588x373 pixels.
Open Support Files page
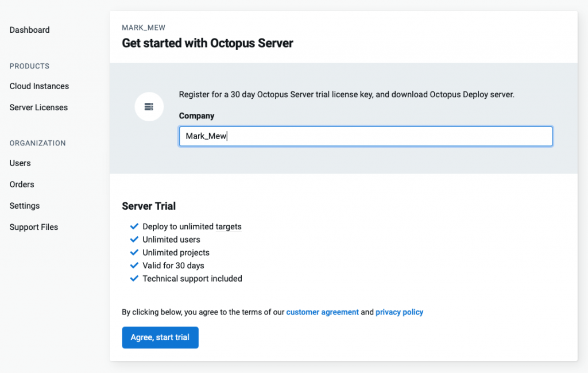tap(34, 227)
